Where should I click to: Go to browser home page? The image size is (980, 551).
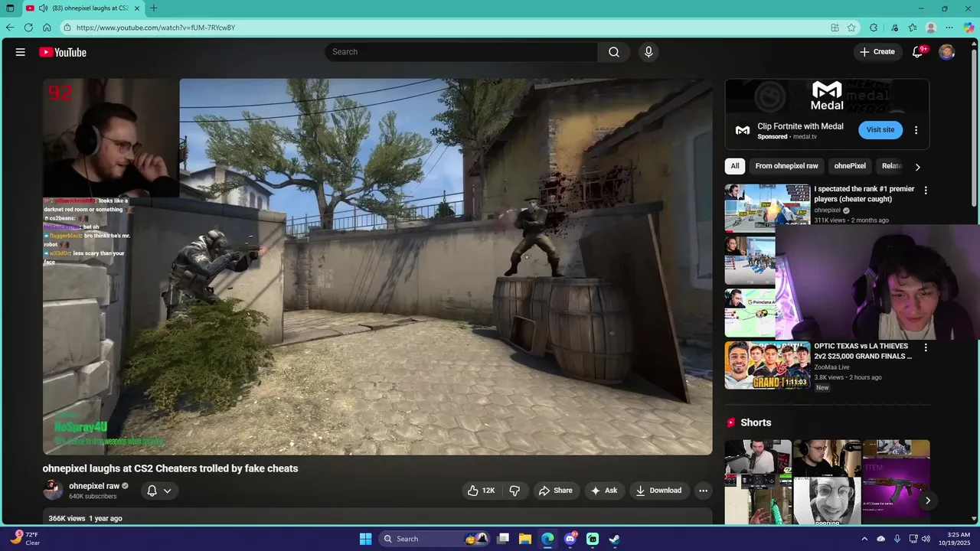click(47, 28)
